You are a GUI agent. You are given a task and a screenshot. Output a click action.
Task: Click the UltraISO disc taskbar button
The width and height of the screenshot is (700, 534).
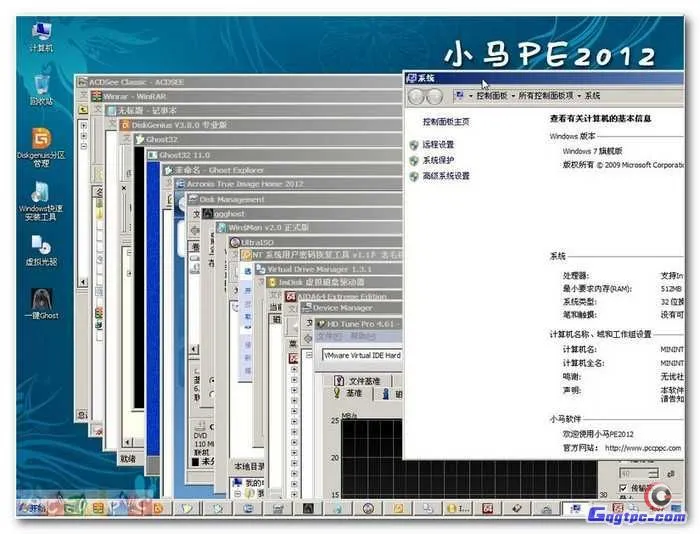[x=368, y=508]
